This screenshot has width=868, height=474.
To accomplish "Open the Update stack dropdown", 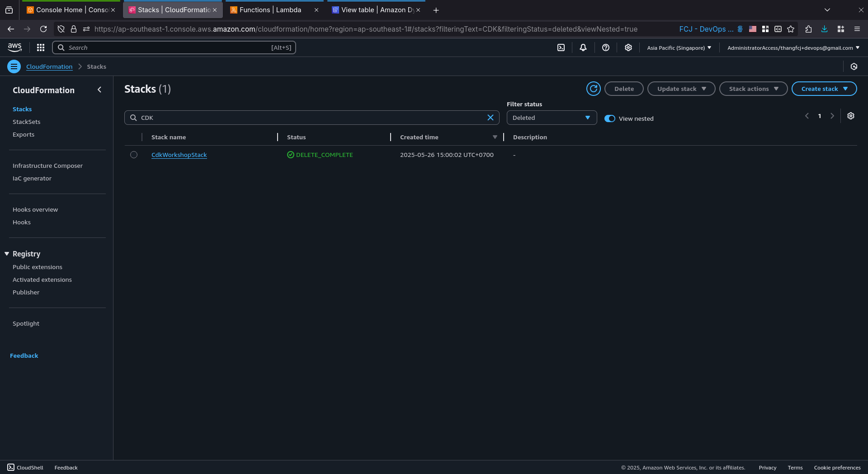I will click(x=681, y=89).
